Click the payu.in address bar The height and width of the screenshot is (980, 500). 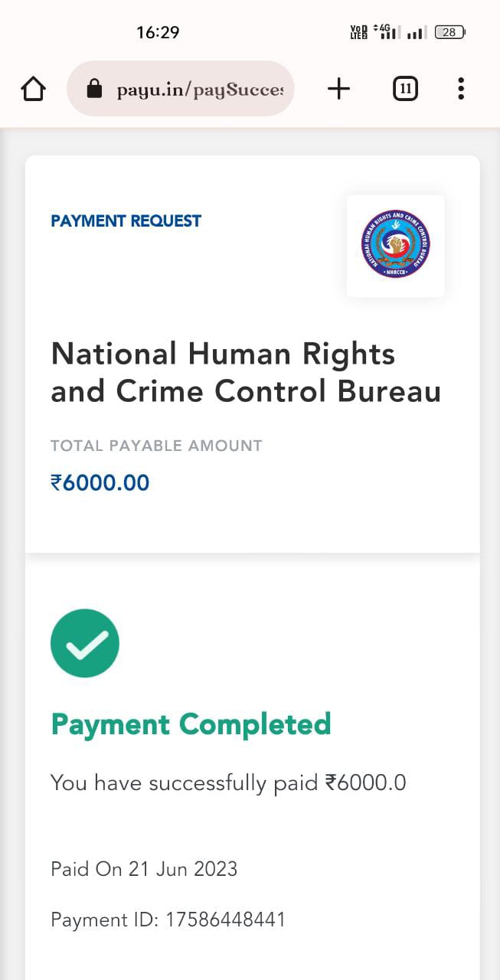click(199, 90)
